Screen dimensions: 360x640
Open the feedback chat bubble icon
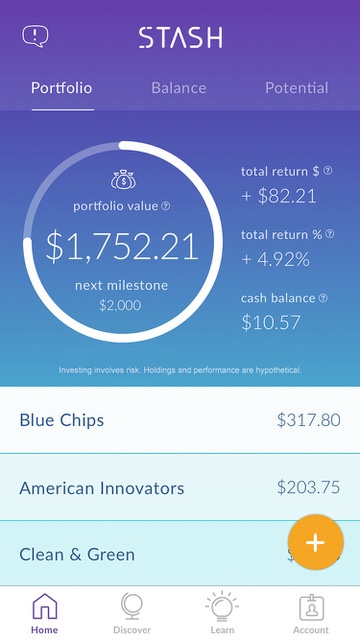(x=35, y=37)
